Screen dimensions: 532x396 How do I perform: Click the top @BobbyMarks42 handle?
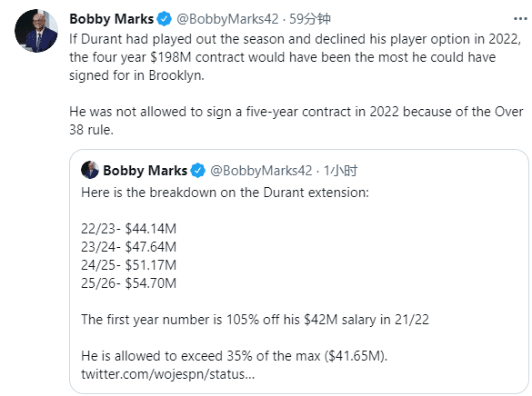(227, 19)
